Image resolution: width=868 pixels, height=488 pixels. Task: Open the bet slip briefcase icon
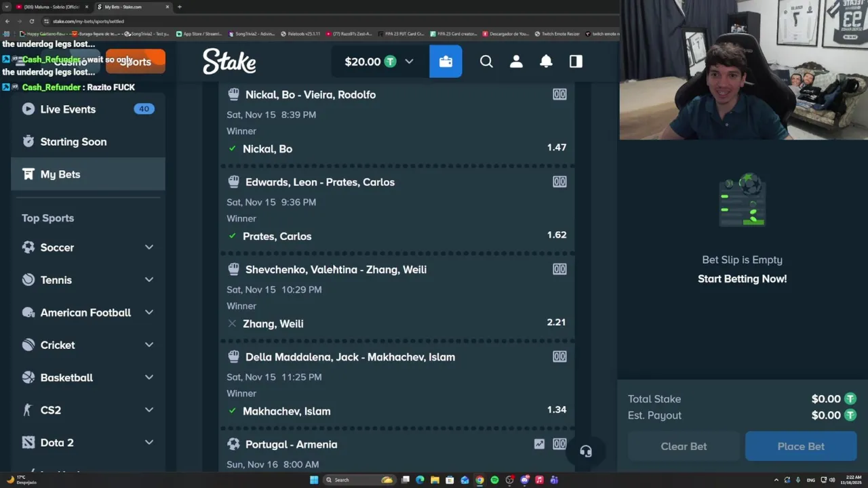click(x=446, y=62)
